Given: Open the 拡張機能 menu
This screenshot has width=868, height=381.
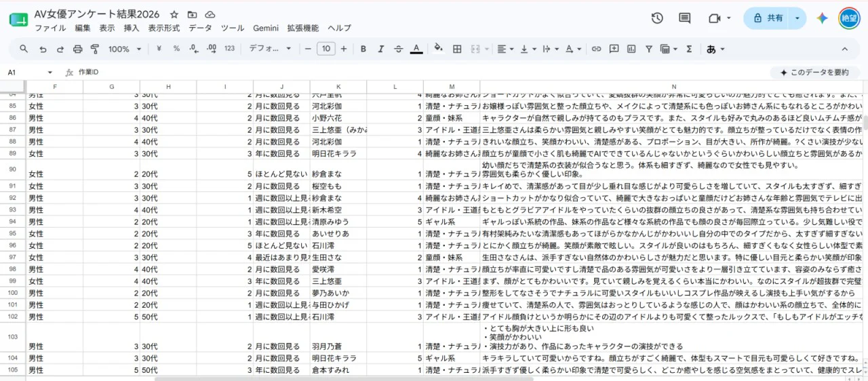Looking at the screenshot, I should (302, 28).
